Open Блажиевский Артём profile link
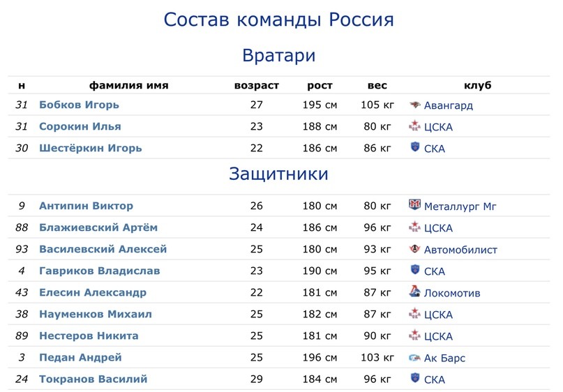 click(98, 227)
